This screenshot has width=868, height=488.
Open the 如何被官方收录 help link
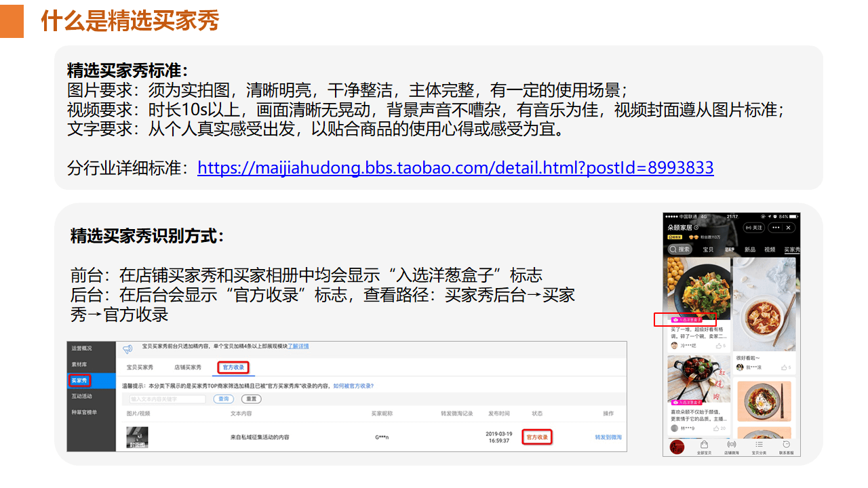coord(353,386)
